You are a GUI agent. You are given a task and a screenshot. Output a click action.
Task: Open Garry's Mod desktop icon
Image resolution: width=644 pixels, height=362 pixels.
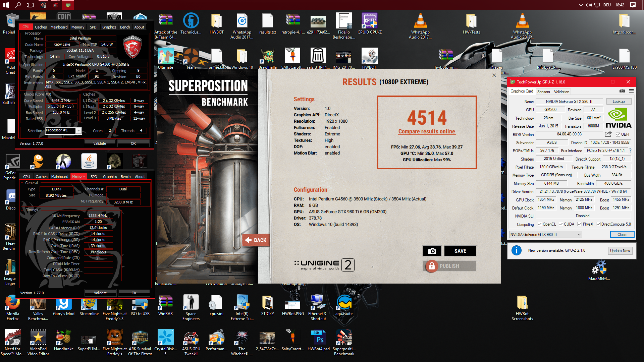pyautogui.click(x=64, y=306)
